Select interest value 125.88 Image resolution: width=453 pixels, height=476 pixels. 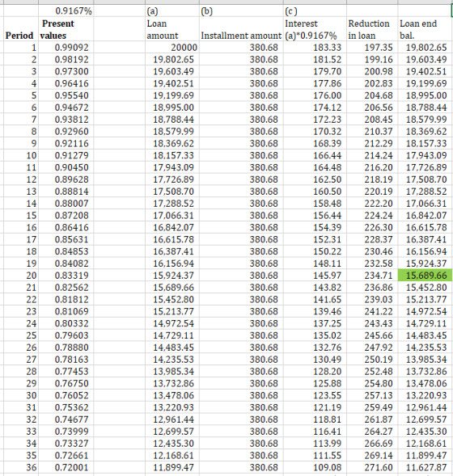tap(328, 383)
